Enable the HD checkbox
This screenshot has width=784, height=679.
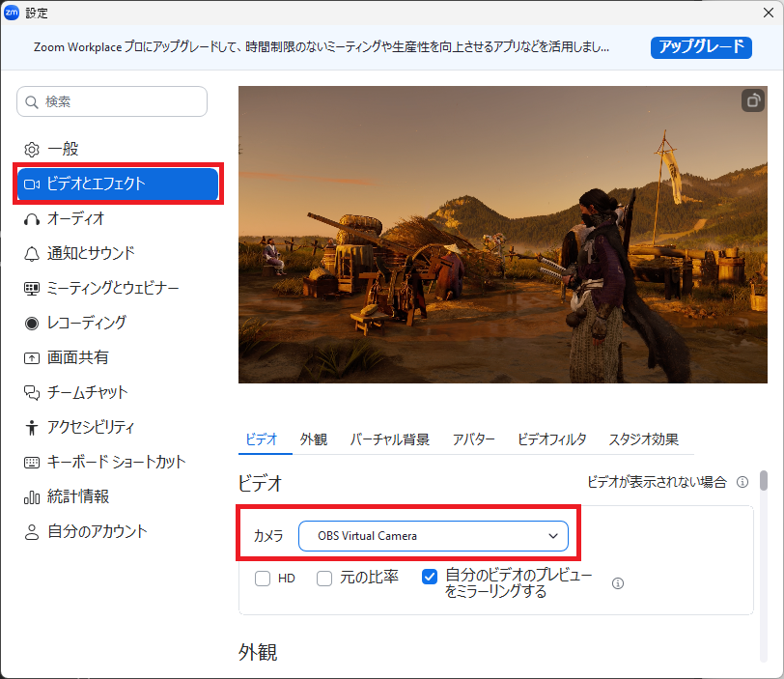pyautogui.click(x=262, y=579)
